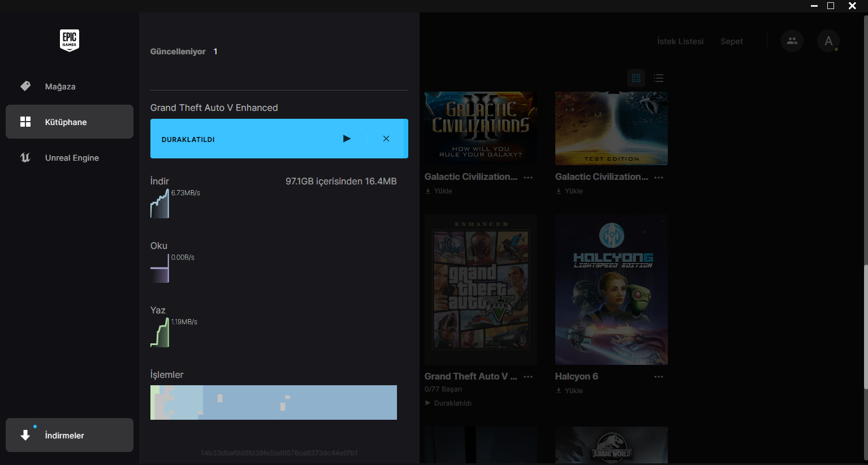The image size is (868, 465).
Task: Install Galactic Civilizations Test Edition via Yükle
Action: (x=569, y=191)
